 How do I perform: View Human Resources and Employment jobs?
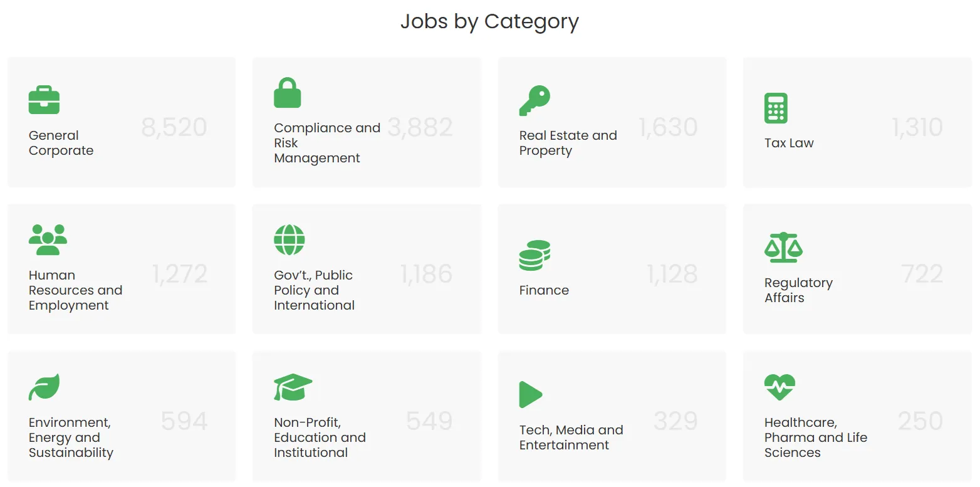[x=75, y=290]
